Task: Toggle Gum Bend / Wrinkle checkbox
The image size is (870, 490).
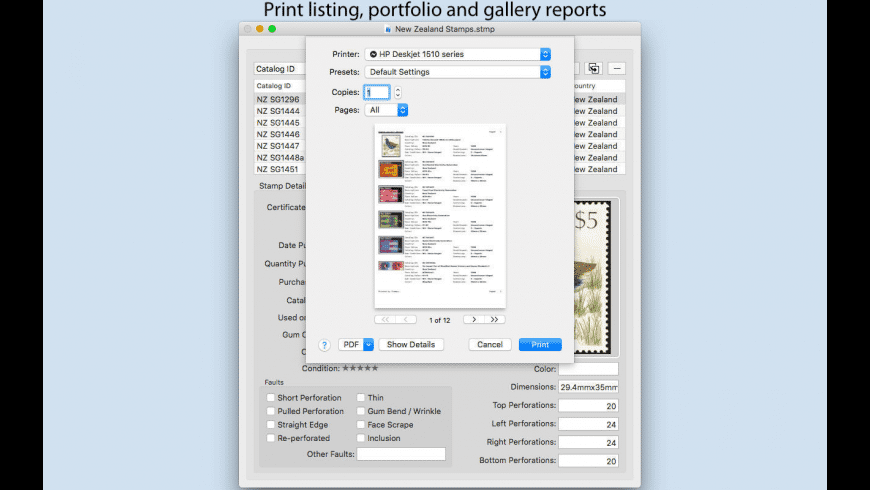Action: pos(361,411)
